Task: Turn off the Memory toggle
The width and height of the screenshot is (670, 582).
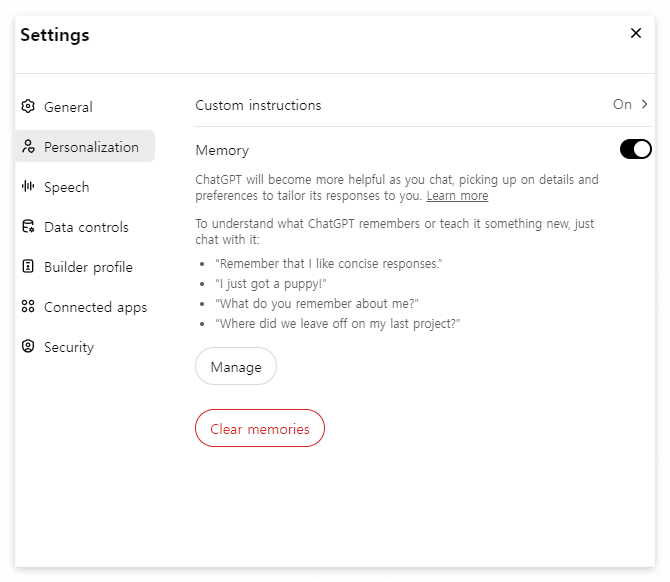Action: pyautogui.click(x=635, y=149)
